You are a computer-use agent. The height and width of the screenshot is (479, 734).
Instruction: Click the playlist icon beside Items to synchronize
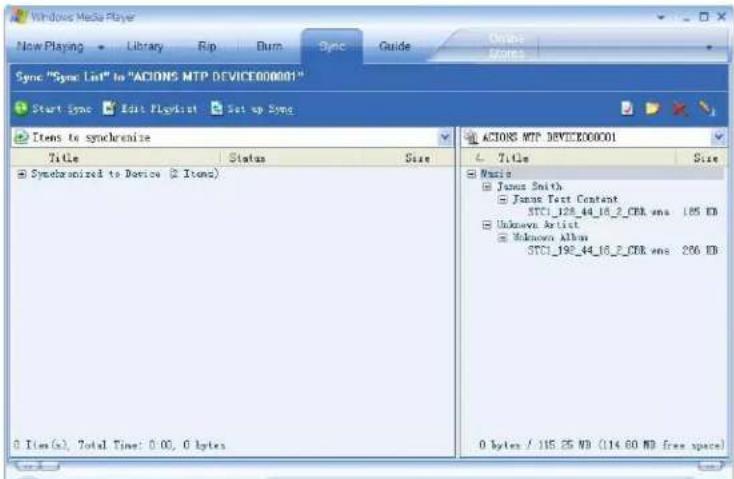(x=21, y=137)
